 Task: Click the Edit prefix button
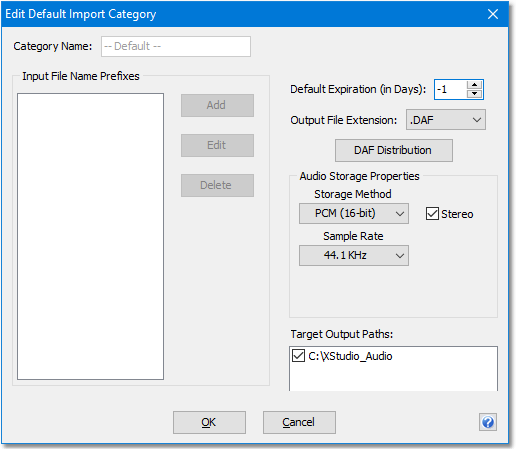(217, 145)
